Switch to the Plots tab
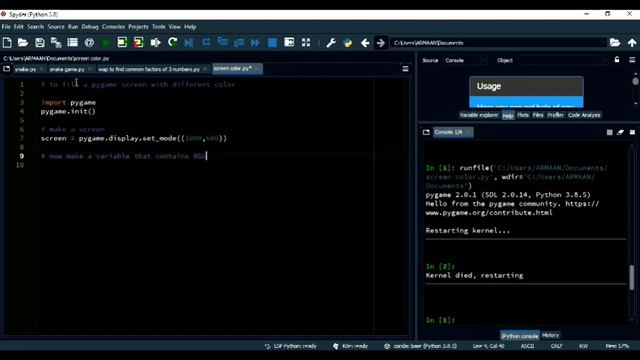 tap(523, 115)
